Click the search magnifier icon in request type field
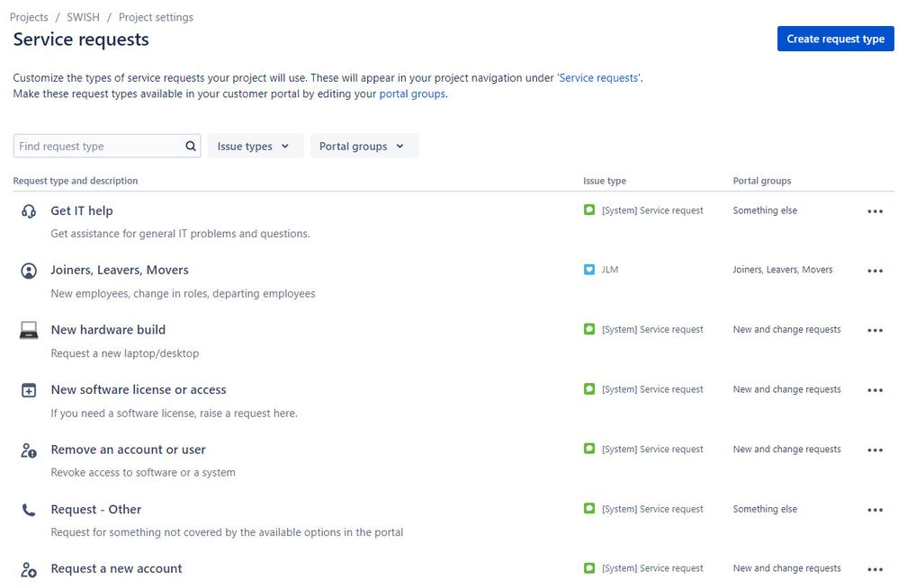 click(191, 147)
